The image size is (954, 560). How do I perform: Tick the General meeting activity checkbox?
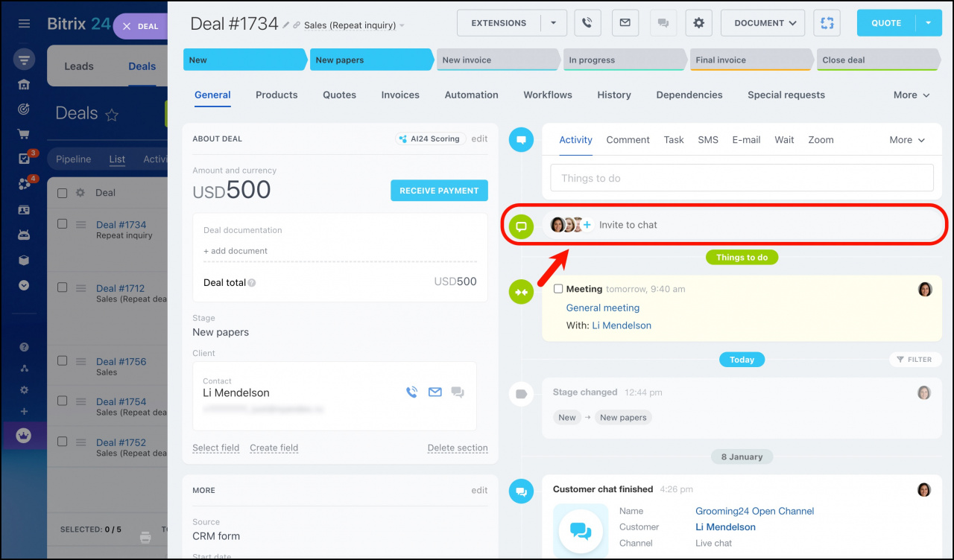[x=558, y=289]
